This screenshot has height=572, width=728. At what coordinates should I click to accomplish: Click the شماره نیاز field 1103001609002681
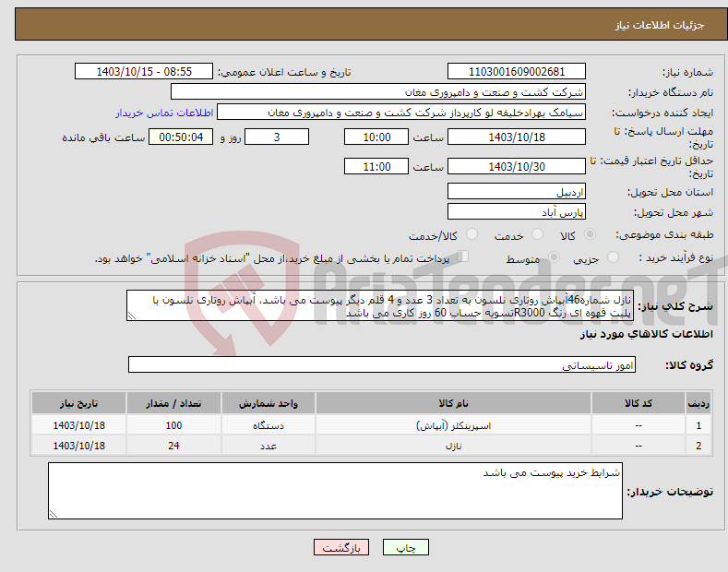pyautogui.click(x=517, y=72)
